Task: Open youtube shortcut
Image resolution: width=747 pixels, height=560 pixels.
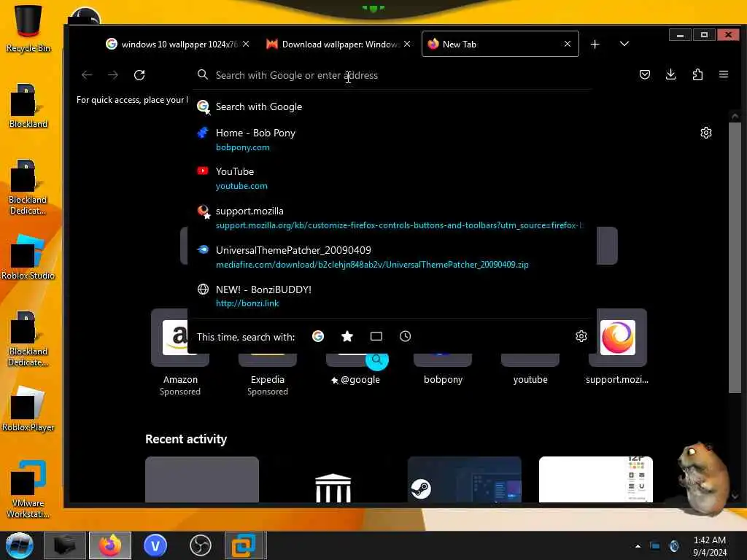Action: [530, 369]
